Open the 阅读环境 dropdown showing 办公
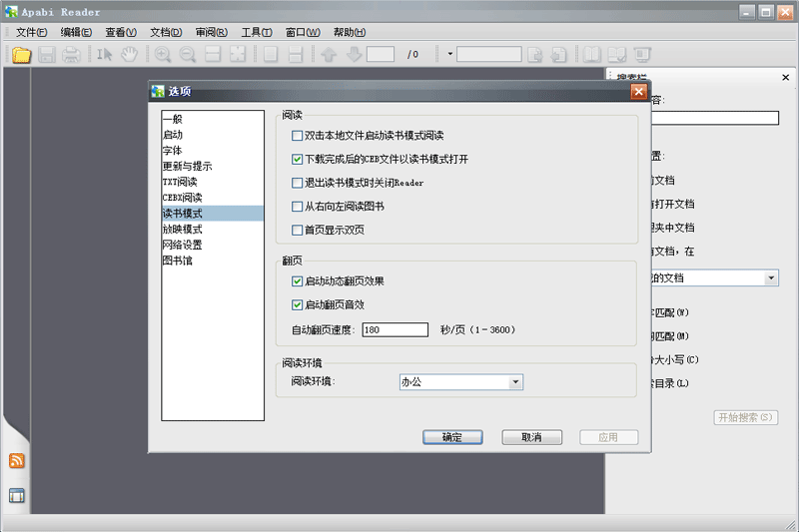 (x=461, y=382)
